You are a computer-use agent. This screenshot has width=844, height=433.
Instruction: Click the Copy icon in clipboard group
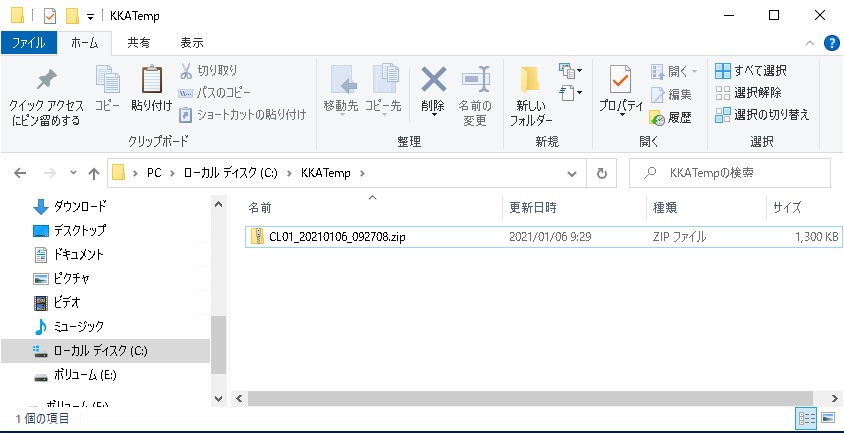coord(107,82)
